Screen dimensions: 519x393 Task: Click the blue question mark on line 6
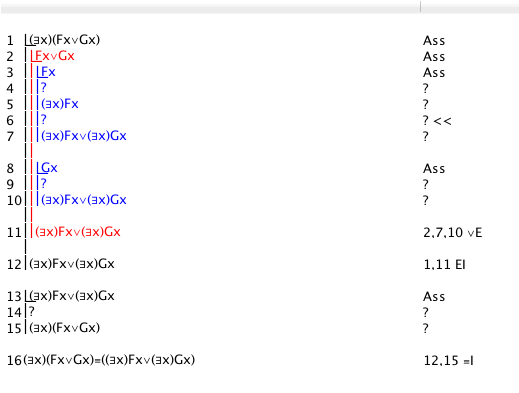[43, 120]
